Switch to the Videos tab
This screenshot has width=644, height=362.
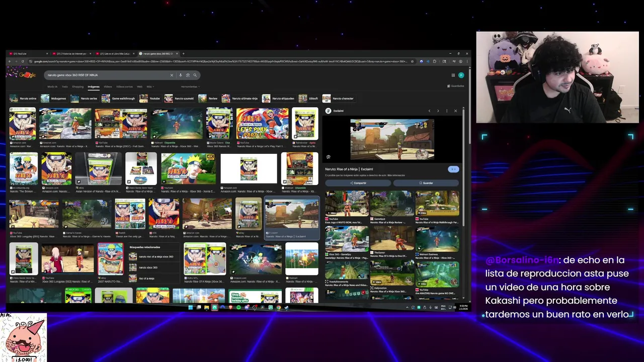108,86
